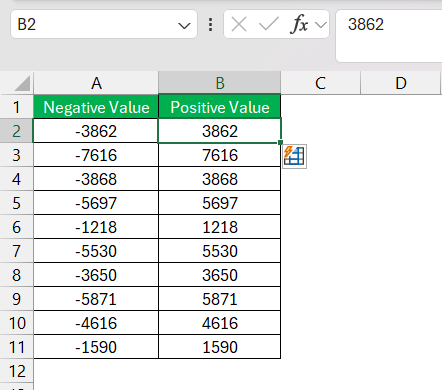Click the Enter checkmark icon in formula bar
442x390 pixels.
[269, 24]
